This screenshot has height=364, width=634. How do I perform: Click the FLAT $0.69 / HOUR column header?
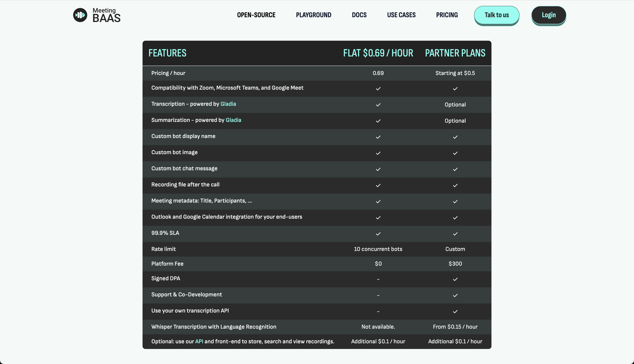(378, 53)
